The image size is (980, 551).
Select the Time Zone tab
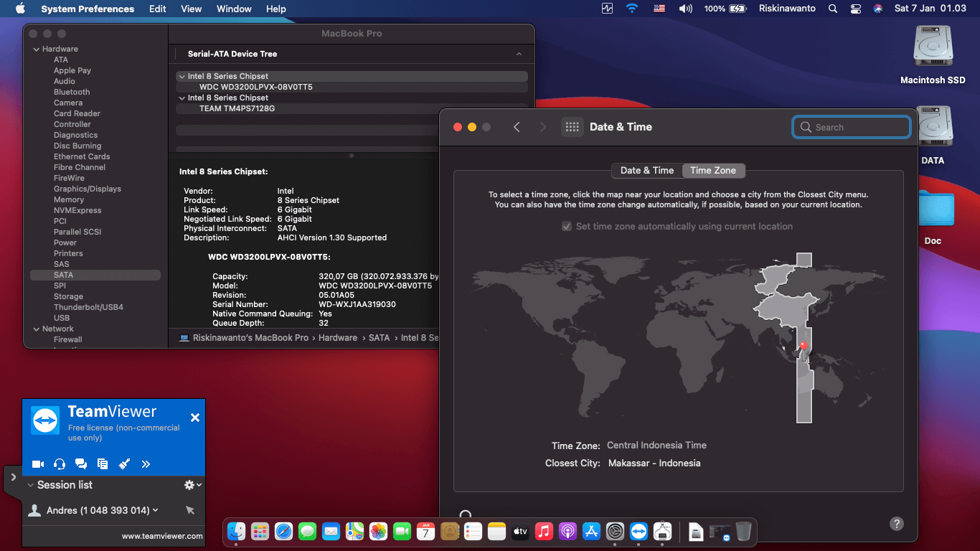click(x=713, y=170)
